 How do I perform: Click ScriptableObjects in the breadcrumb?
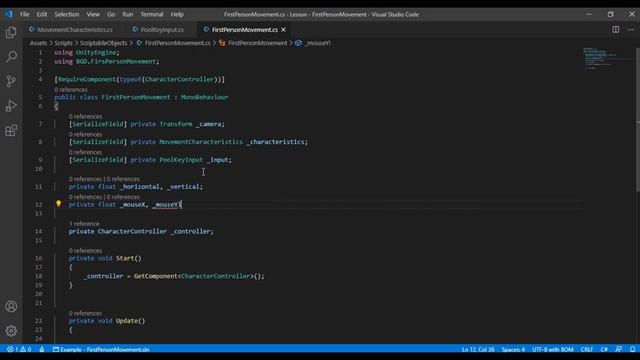tap(104, 43)
